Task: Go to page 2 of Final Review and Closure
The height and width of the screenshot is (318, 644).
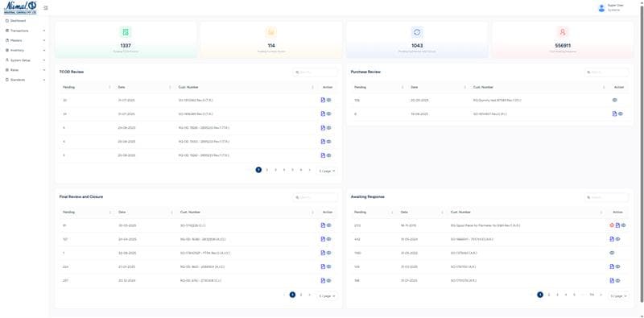Action: tap(301, 295)
